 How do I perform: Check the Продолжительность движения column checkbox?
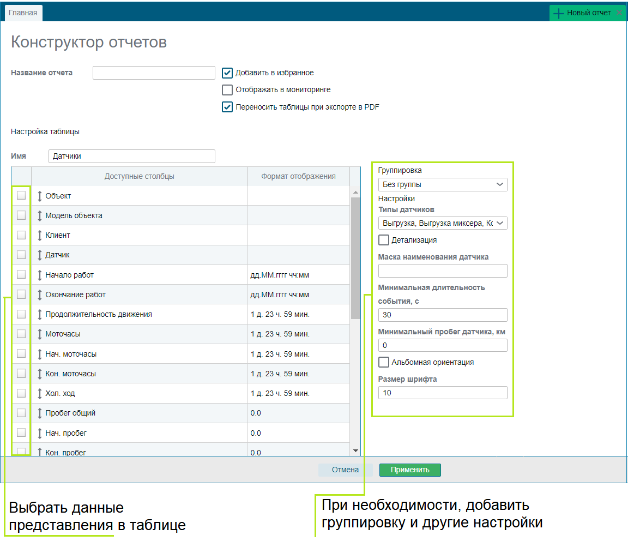pos(22,314)
